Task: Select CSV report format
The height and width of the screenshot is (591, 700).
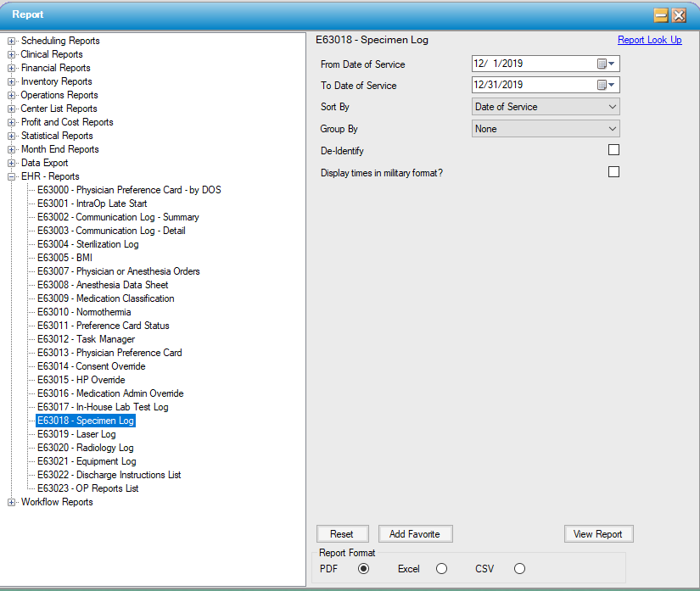Action: pos(519,569)
